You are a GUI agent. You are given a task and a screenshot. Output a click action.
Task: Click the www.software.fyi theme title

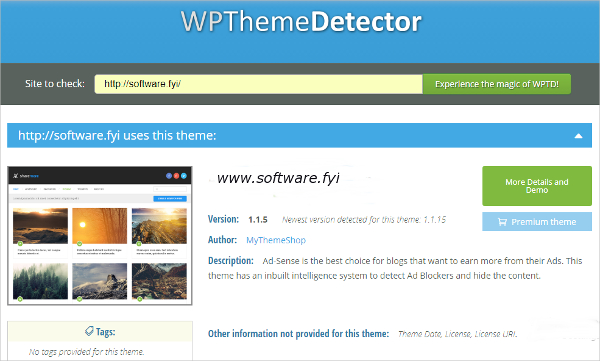(x=278, y=178)
